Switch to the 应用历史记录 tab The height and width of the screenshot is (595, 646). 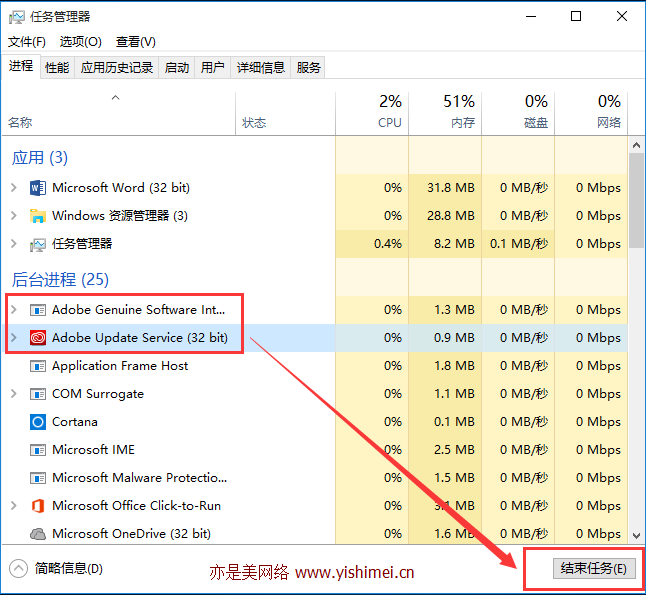117,67
